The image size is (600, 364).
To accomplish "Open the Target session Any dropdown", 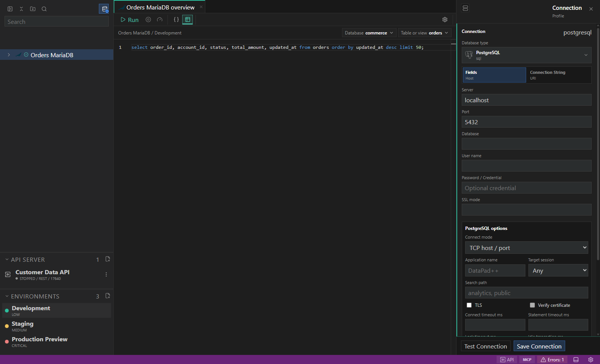I will tap(558, 270).
